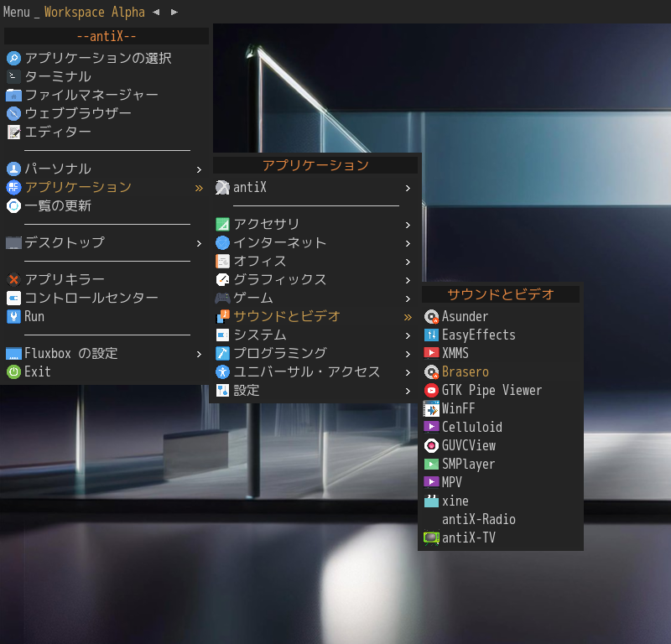Expand the パーソナル submenu arrow
This screenshot has width=671, height=644.
pyautogui.click(x=199, y=170)
